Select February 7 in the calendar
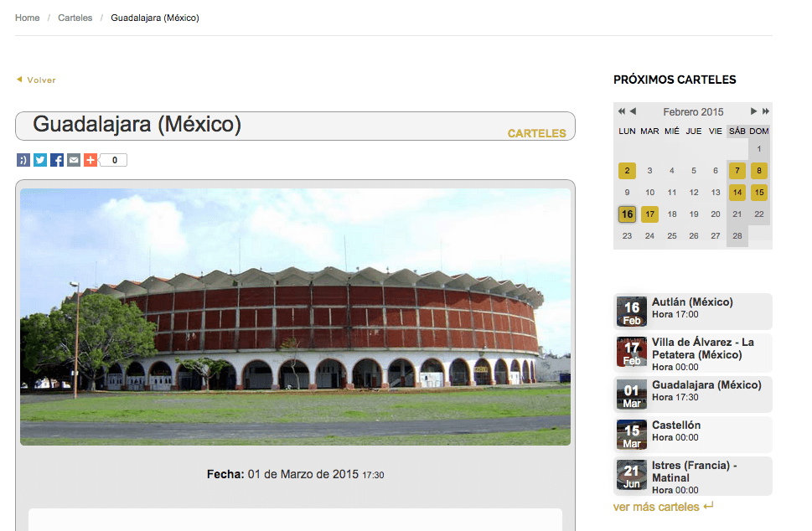The width and height of the screenshot is (812, 531). tap(737, 171)
